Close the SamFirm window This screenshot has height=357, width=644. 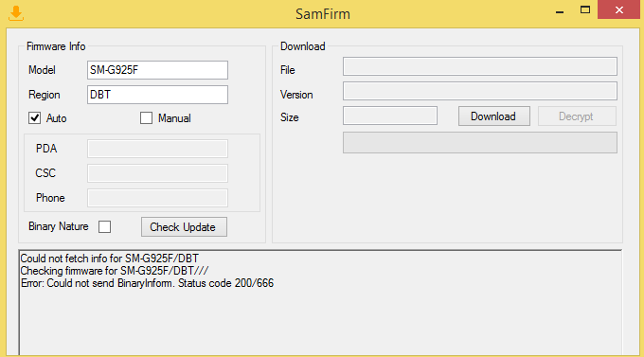click(619, 9)
